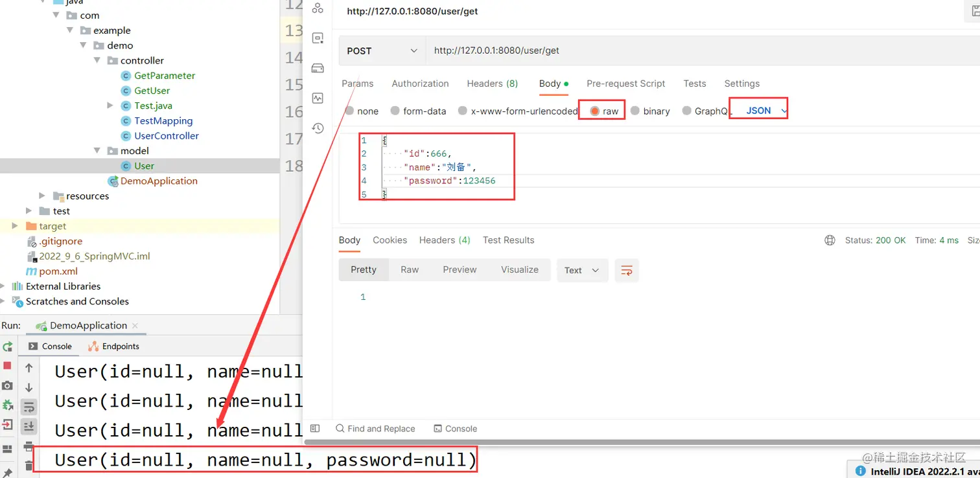Screen dimensions: 980x478
Task: Open Postman Console in bottom bar
Action: coord(455,429)
